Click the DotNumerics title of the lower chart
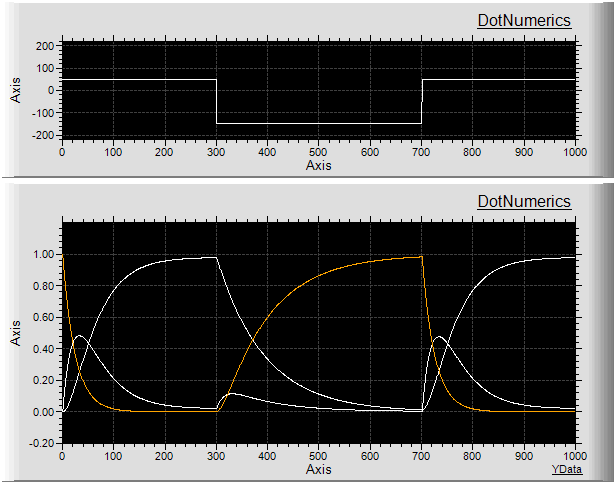Image resolution: width=615 pixels, height=482 pixels. pos(524,201)
